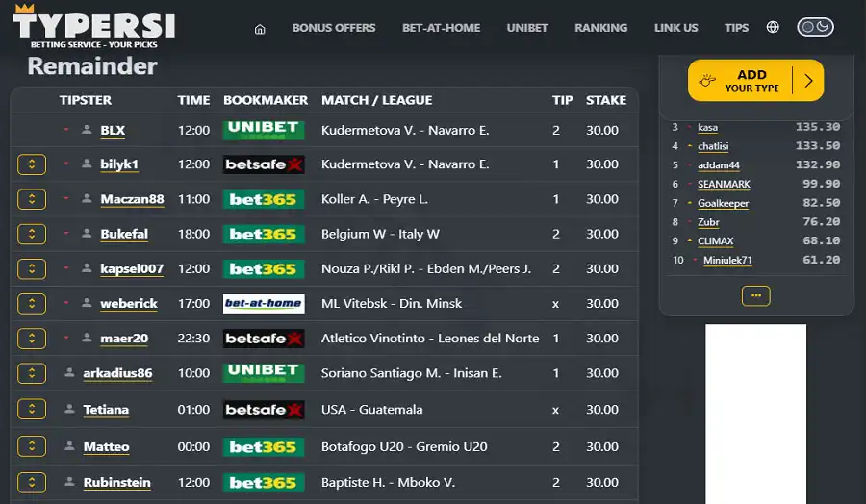Expand the Bukefal row details

(x=32, y=234)
